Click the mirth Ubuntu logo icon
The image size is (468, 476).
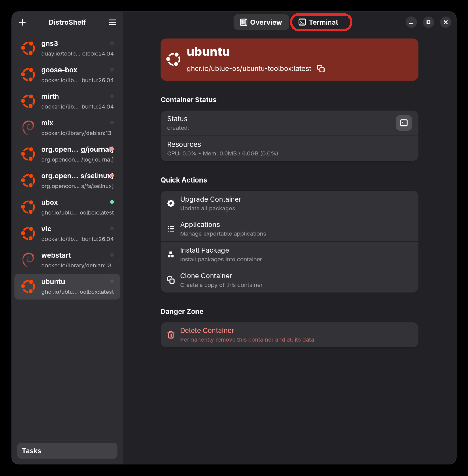tap(28, 101)
